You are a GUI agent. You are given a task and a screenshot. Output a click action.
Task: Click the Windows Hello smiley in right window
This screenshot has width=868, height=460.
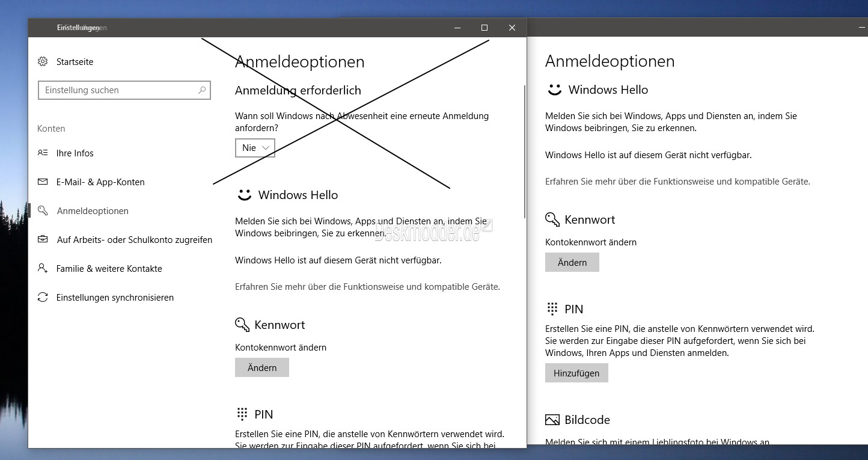coord(554,90)
